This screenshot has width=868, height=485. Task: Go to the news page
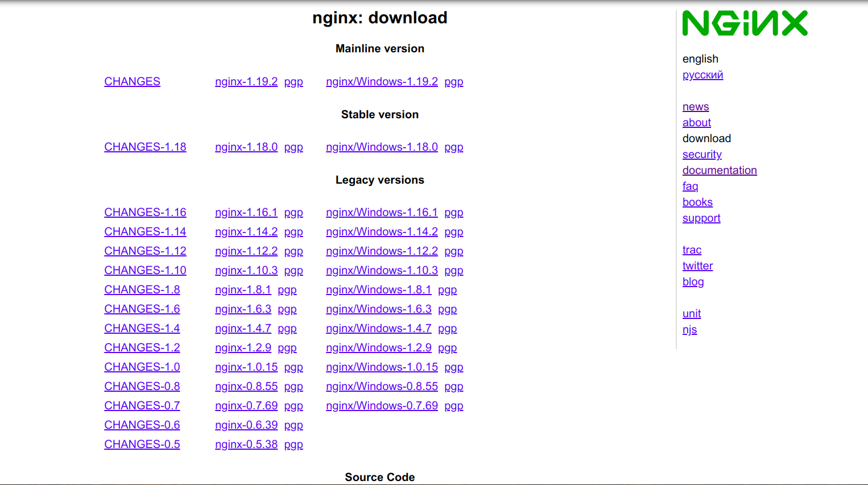696,106
